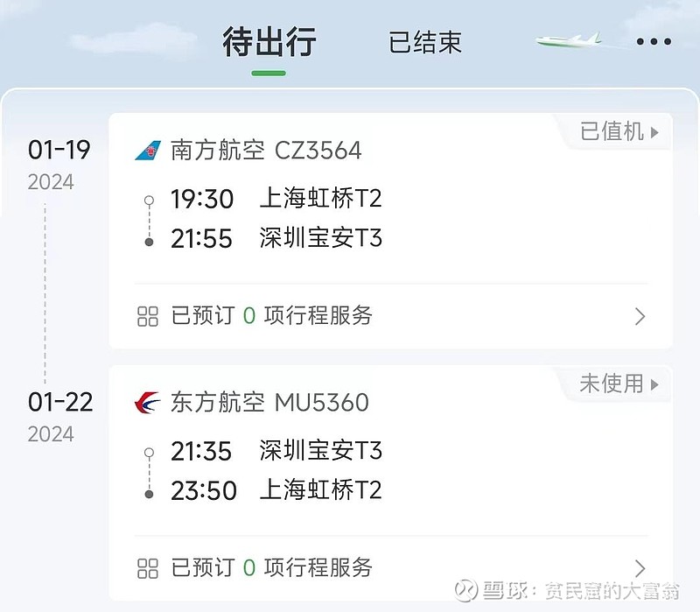Screen dimensions: 700x612
Task: Switch to the 已结束 tab
Action: tap(425, 42)
